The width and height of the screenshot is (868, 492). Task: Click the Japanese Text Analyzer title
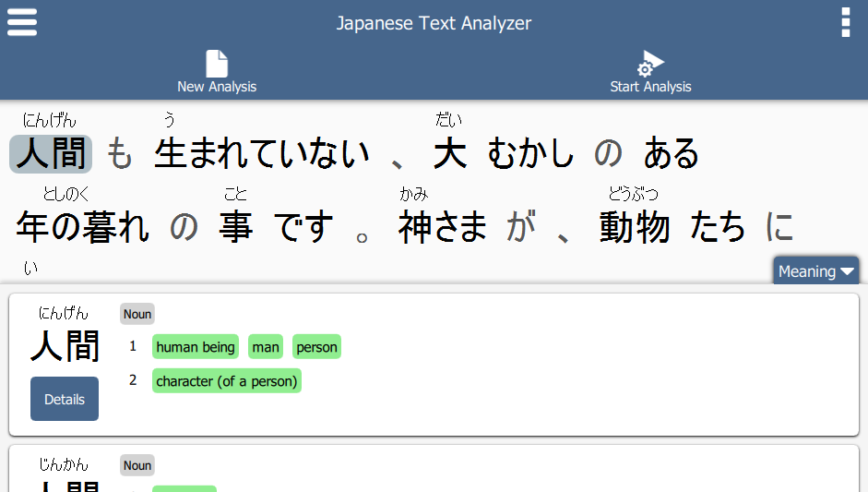[x=434, y=23]
